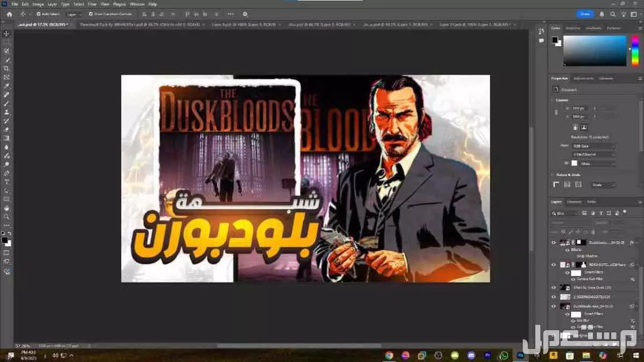Click the link width and height chain icon
The width and height of the screenshot is (644, 362).
(556, 113)
